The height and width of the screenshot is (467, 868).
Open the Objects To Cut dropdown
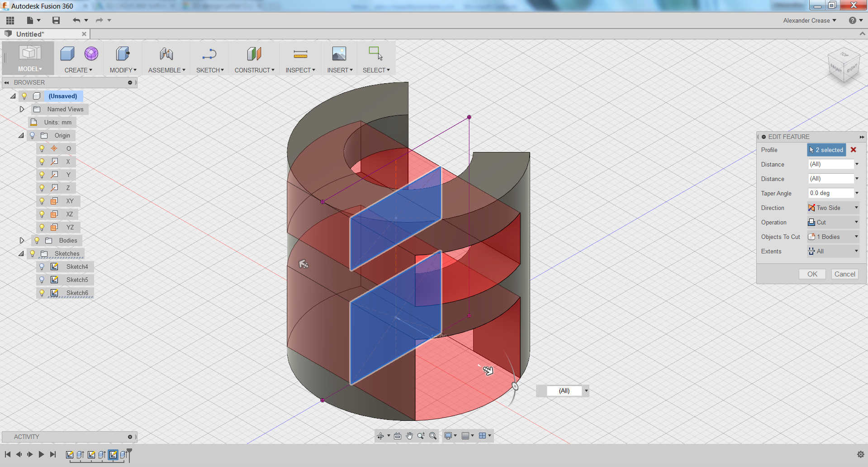pos(833,237)
